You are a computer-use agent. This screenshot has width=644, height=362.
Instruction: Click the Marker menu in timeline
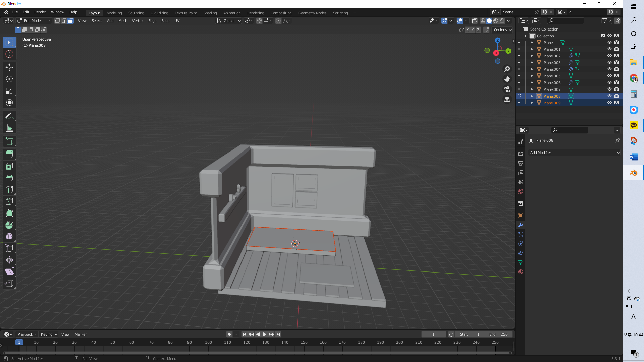click(x=80, y=334)
